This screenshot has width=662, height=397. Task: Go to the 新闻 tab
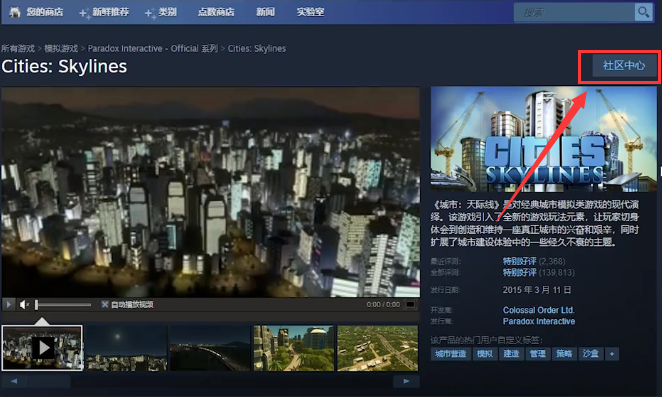265,12
